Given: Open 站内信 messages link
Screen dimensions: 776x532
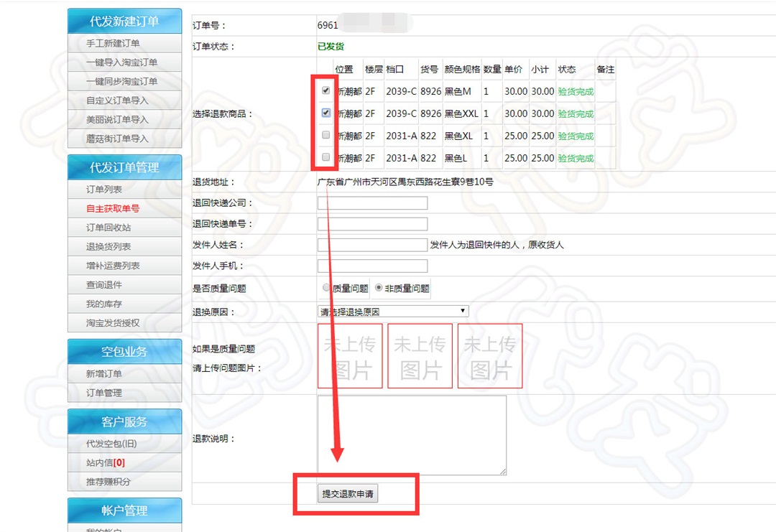Looking at the screenshot, I should click(105, 463).
